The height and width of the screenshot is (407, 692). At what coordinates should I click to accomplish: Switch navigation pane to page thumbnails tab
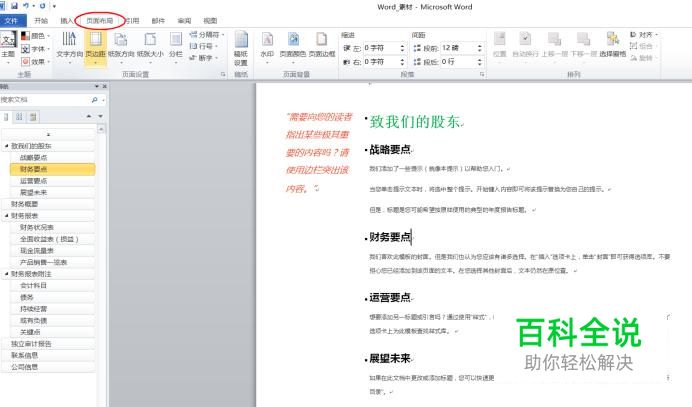(x=19, y=117)
